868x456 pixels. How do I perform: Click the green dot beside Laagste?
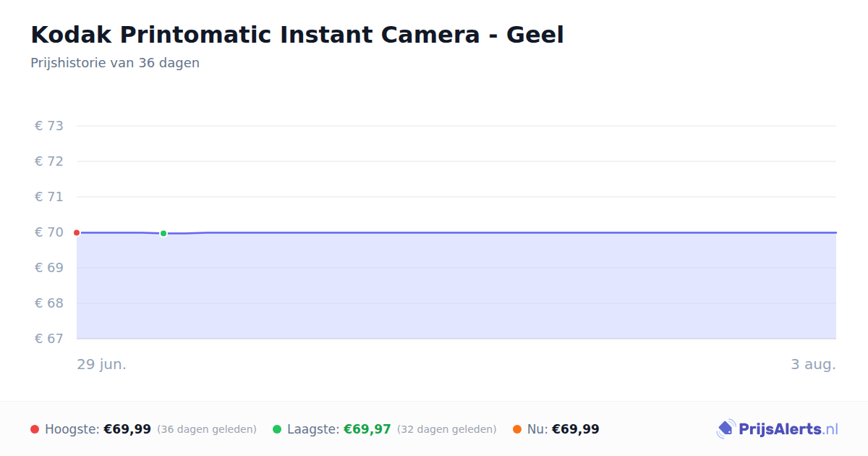(277, 429)
